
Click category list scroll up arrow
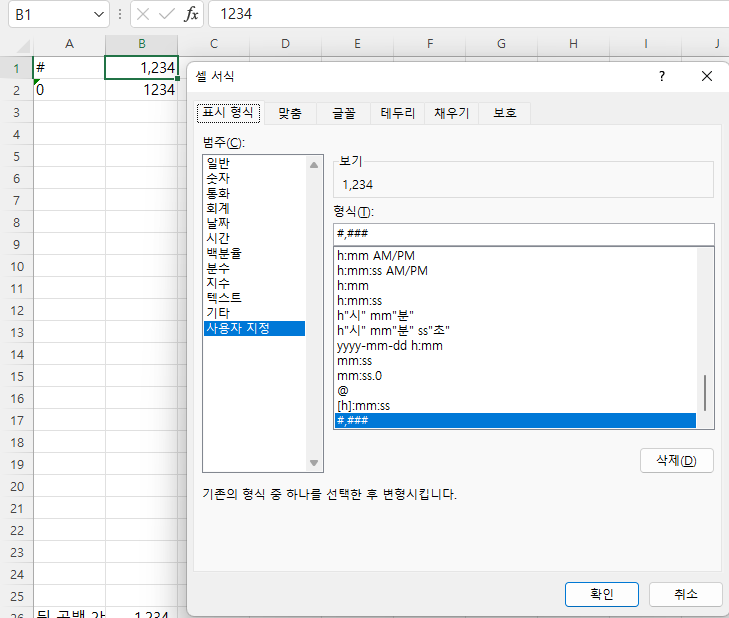tap(314, 165)
